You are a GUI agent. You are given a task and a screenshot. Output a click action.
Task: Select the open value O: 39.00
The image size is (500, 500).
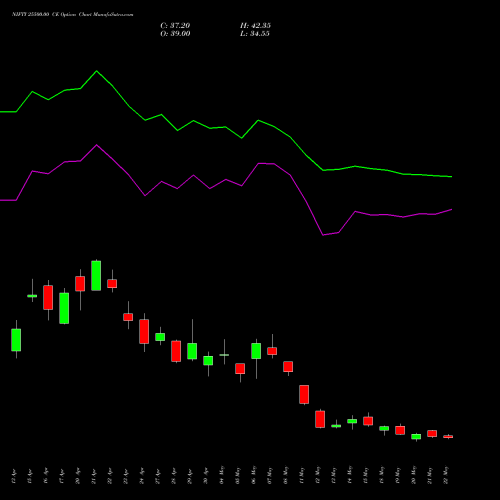175,34
